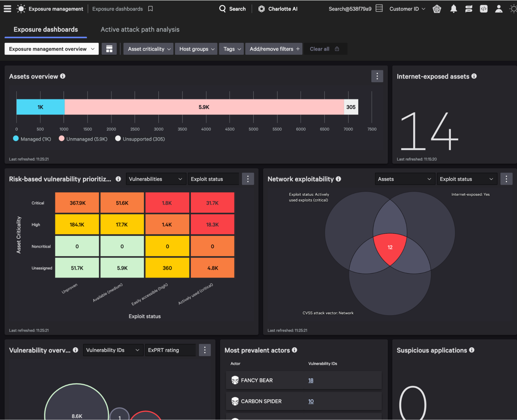Switch to Active attack path analysis tab
Screen dimensions: 517x420
pyautogui.click(x=140, y=29)
